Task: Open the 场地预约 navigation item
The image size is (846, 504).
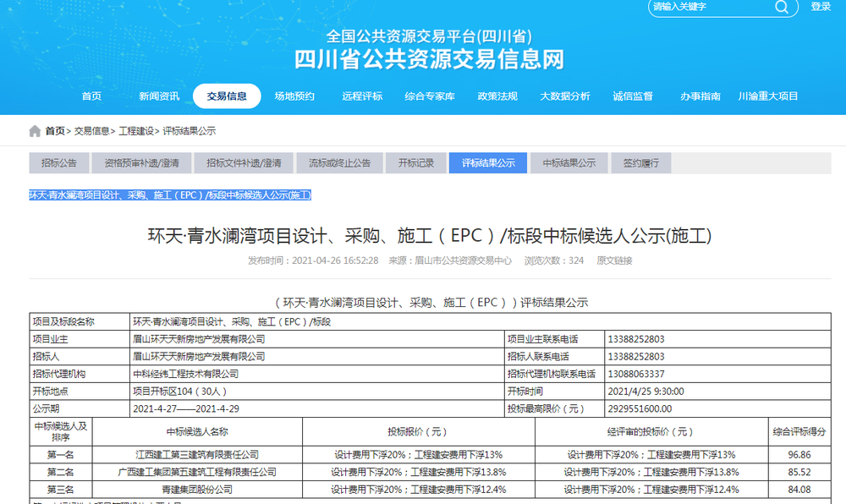Action: tap(294, 96)
